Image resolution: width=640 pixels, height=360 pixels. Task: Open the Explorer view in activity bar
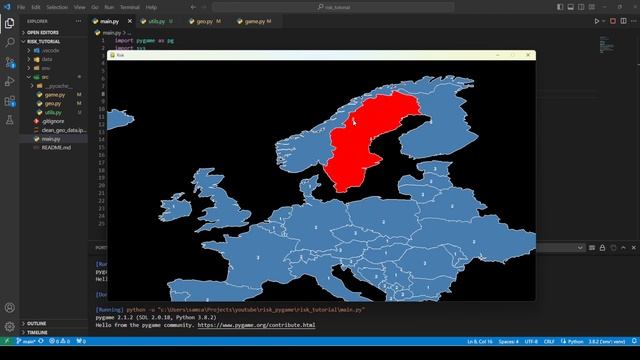coord(9,23)
